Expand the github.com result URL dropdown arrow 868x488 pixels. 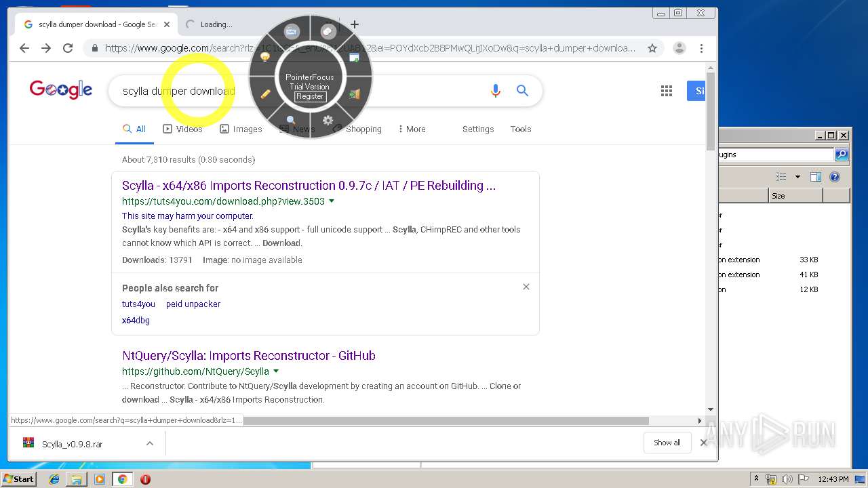tap(275, 371)
